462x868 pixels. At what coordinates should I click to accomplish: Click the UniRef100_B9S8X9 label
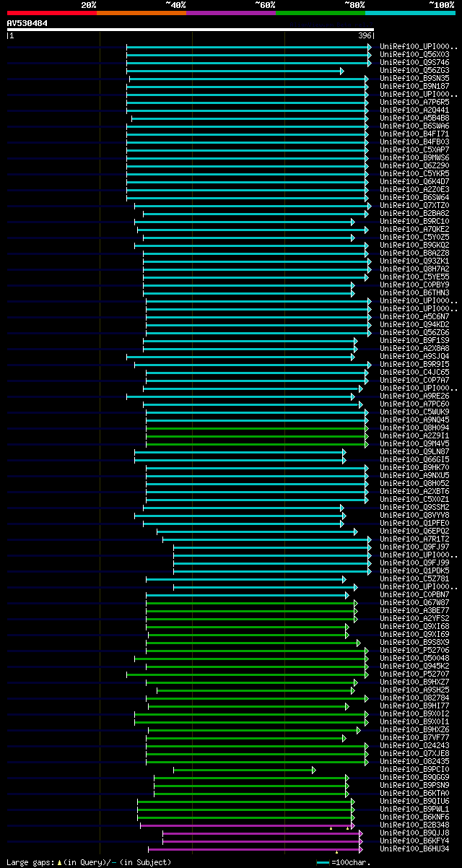pos(414,642)
